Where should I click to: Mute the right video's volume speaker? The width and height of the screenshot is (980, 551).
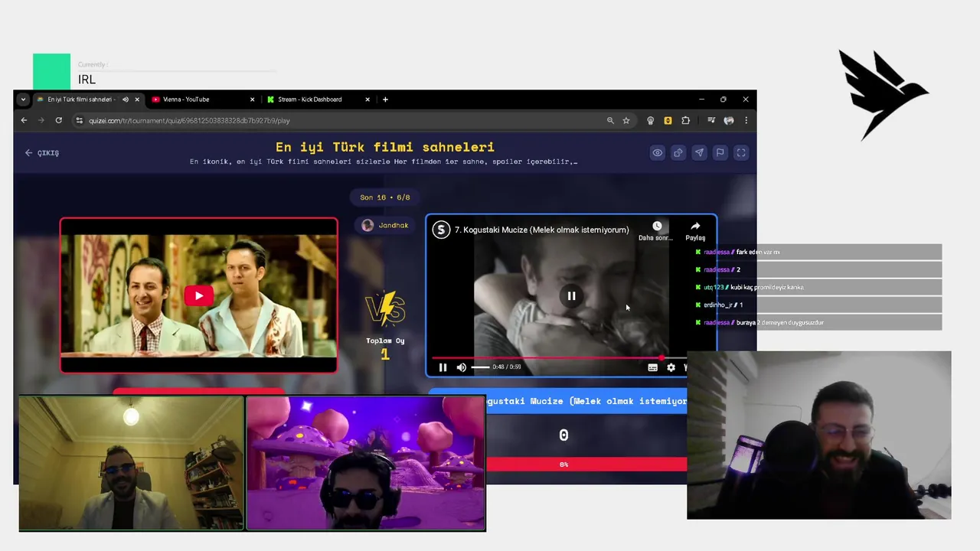pyautogui.click(x=461, y=367)
